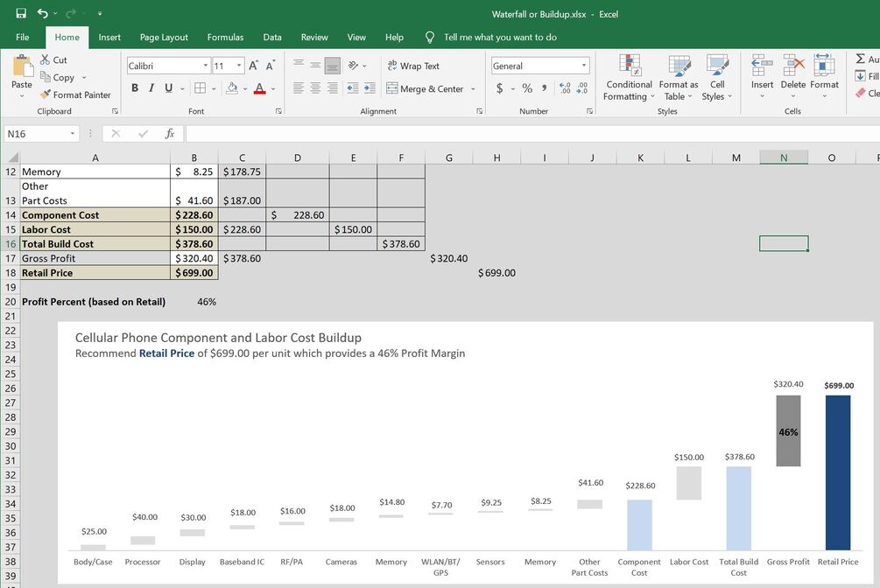Apply Comma Style format
Viewport: 880px width, 588px height.
point(544,88)
